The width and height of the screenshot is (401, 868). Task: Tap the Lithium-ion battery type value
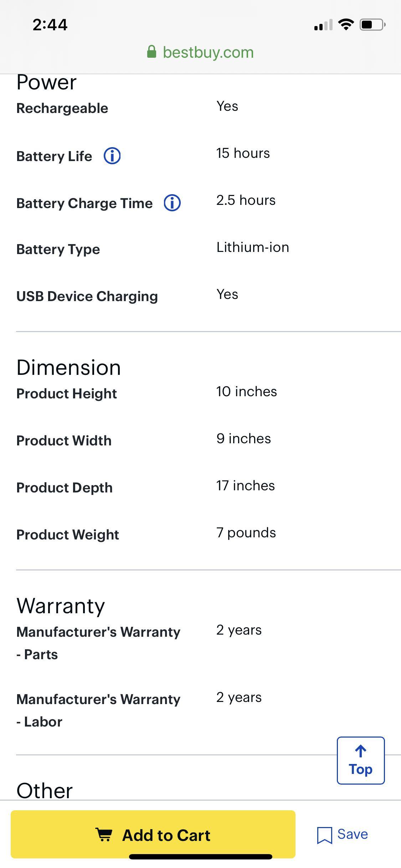click(x=252, y=247)
